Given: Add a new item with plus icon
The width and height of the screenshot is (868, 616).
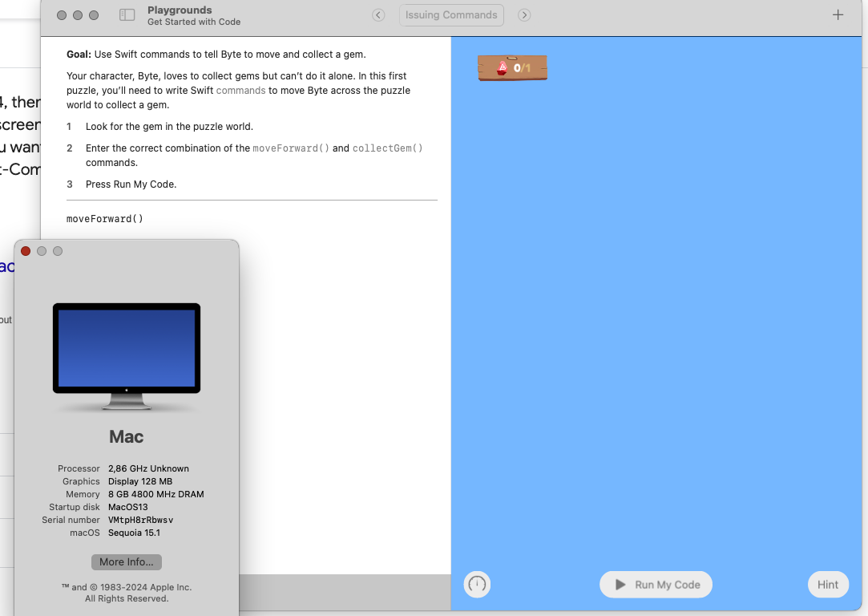Looking at the screenshot, I should (838, 15).
